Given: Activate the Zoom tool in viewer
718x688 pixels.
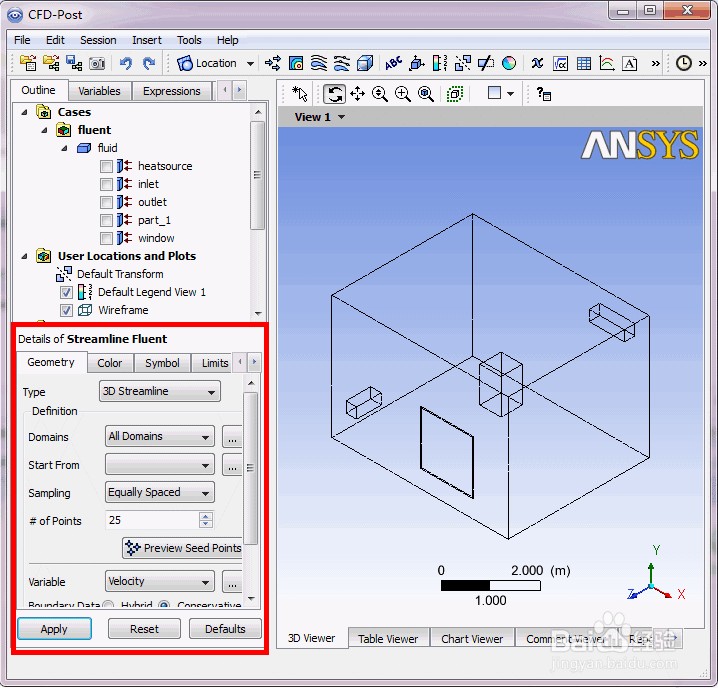Looking at the screenshot, I should (x=380, y=94).
